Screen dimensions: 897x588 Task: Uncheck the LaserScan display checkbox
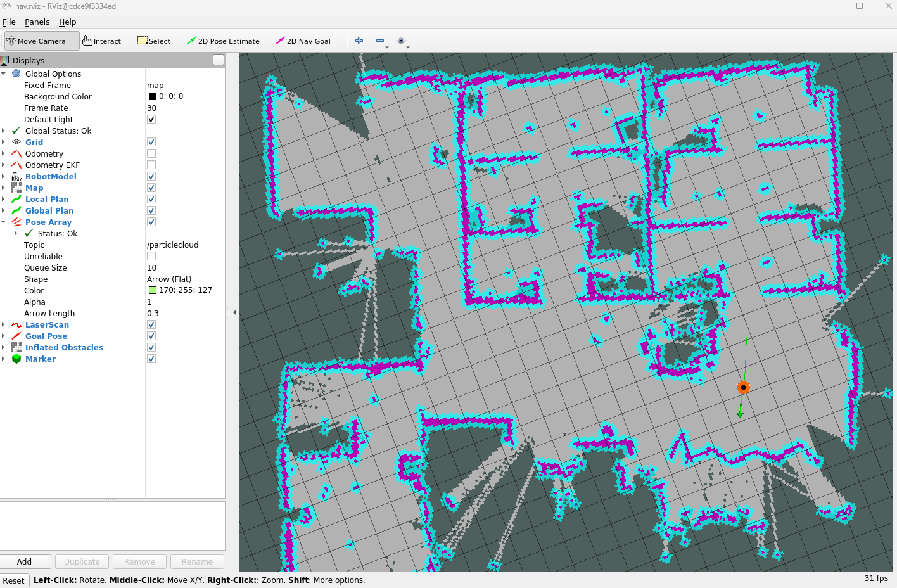click(x=151, y=324)
